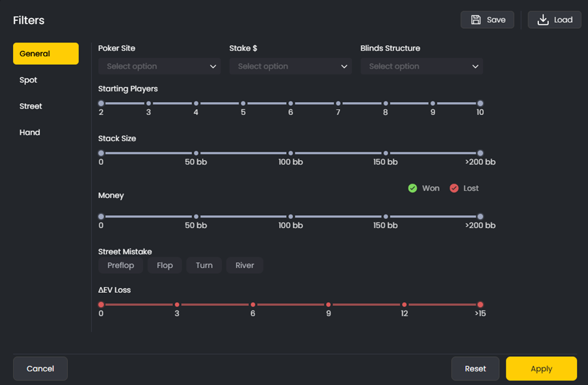Reset all filter settings

click(x=475, y=368)
